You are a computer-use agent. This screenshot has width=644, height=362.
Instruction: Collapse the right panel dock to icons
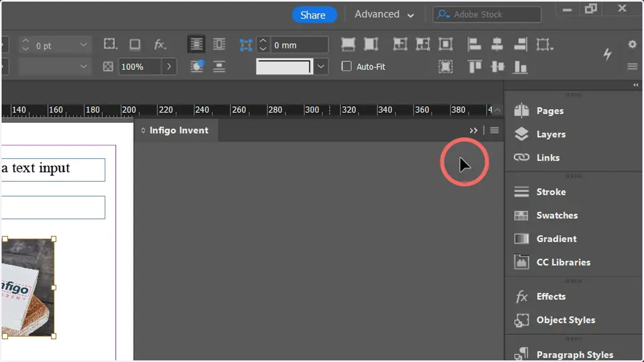(636, 85)
